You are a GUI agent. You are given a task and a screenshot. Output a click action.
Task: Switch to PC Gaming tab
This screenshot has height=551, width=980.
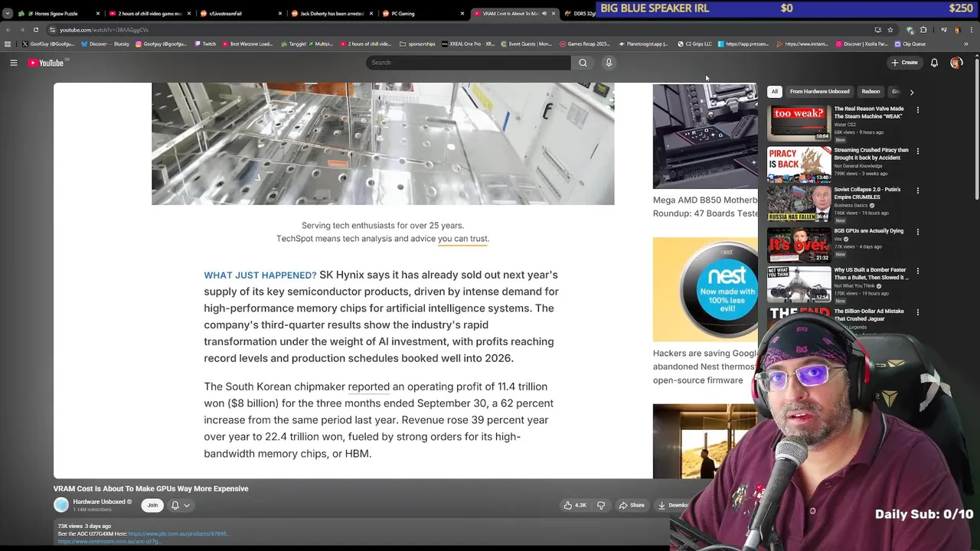[x=423, y=13]
